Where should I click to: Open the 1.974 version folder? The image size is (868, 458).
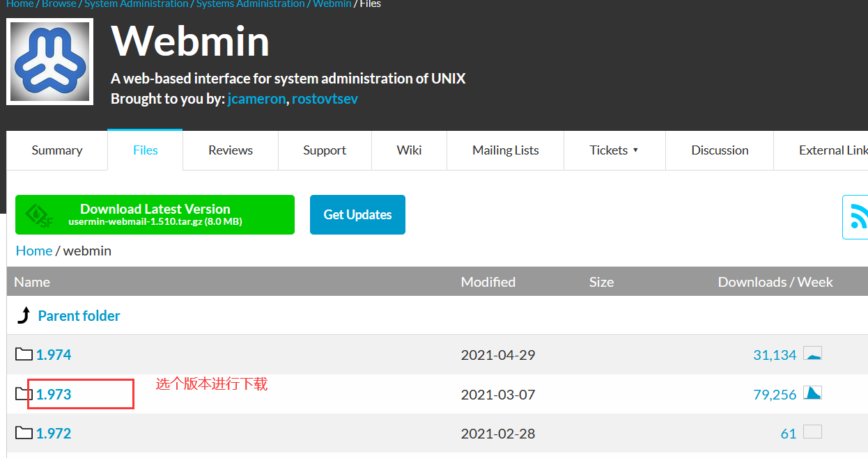(x=54, y=355)
